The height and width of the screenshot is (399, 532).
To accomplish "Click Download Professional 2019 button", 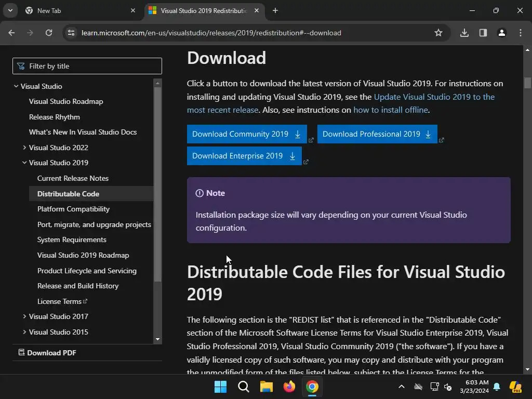I will coord(377,134).
